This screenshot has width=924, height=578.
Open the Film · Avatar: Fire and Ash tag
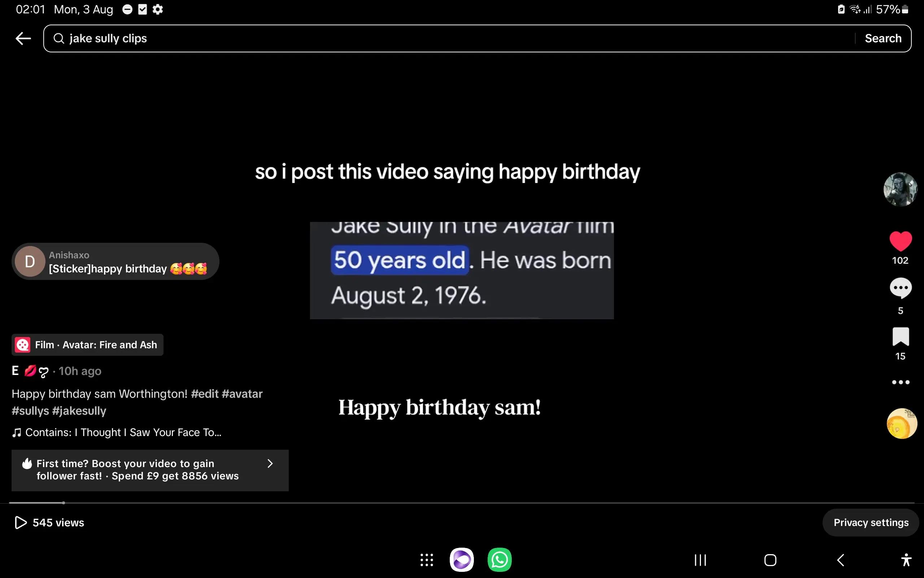tap(87, 345)
